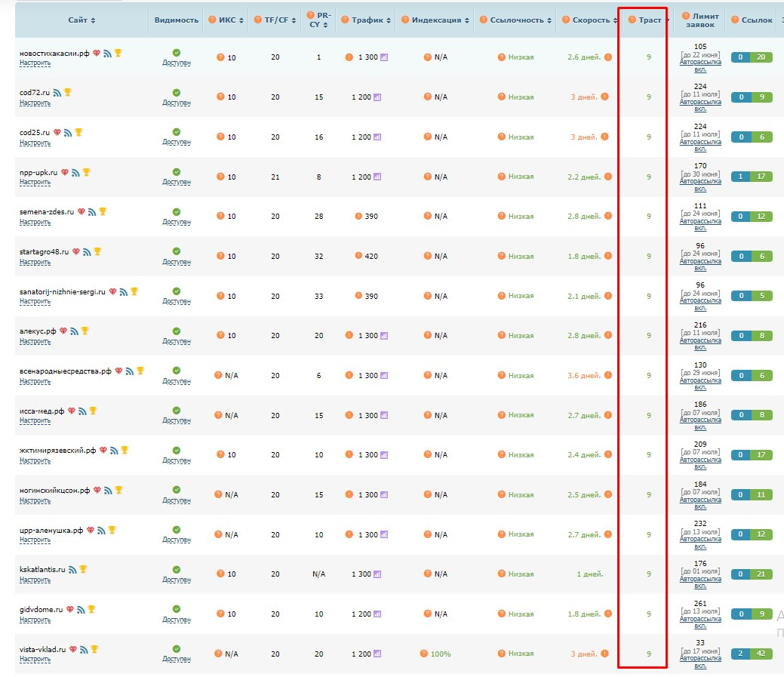The height and width of the screenshot is (677, 784).
Task: Click the question icon beside Ссылок header
Action: [735, 20]
